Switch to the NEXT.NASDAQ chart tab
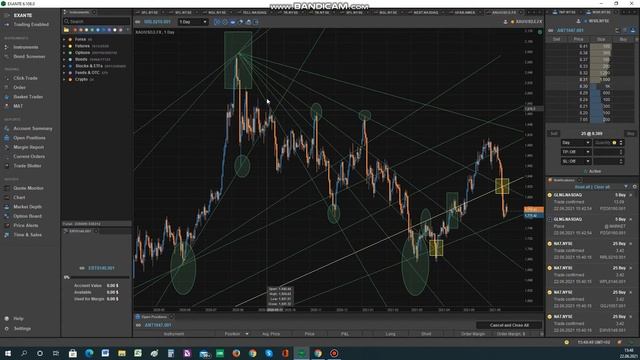Screen dimensions: 640x360 (426, 13)
